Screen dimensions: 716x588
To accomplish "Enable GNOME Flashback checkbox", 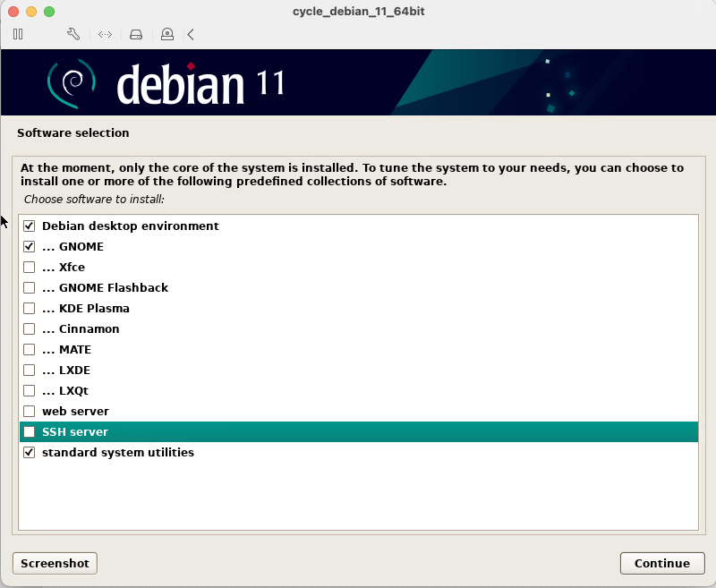I will 30,287.
